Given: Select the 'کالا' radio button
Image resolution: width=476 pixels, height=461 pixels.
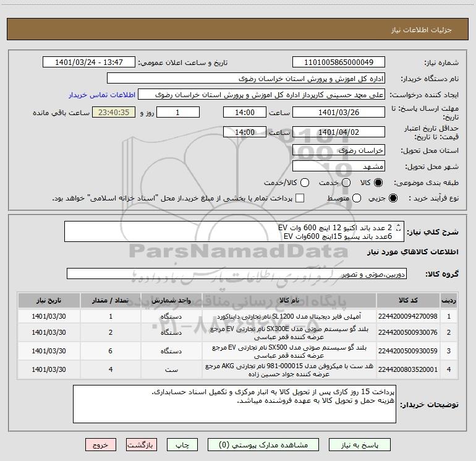Looking at the screenshot, I should (x=378, y=183).
